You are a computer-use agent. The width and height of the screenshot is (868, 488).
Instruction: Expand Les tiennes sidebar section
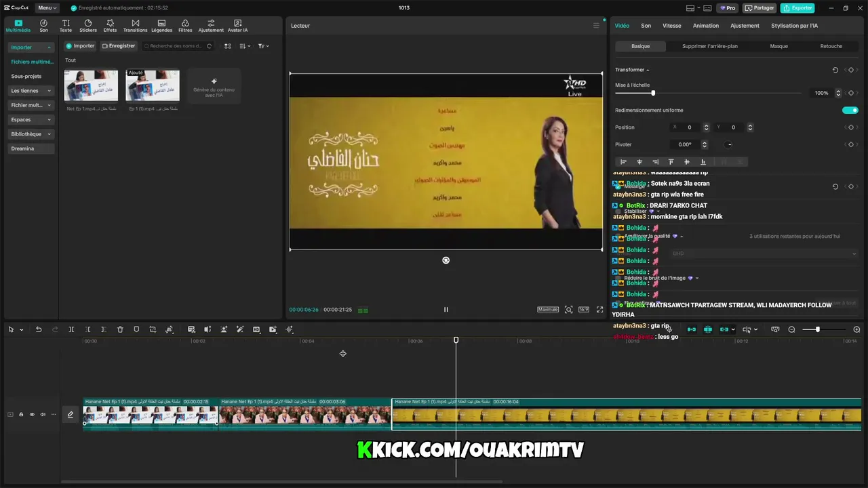pyautogui.click(x=31, y=91)
